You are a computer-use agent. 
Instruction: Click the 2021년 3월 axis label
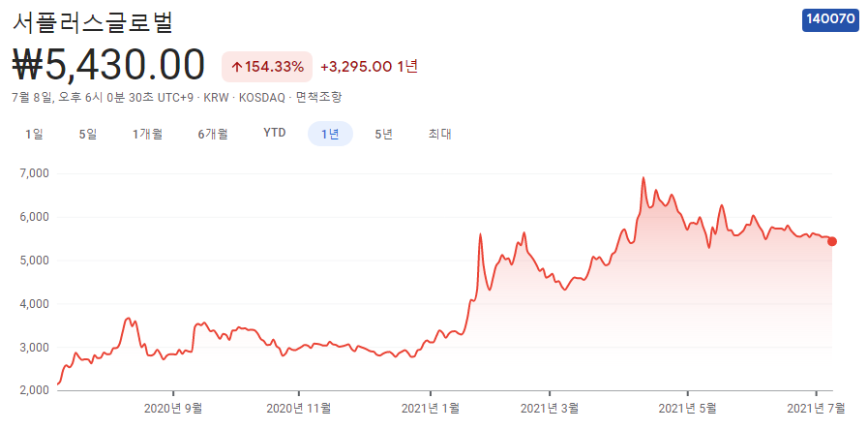[x=550, y=409]
